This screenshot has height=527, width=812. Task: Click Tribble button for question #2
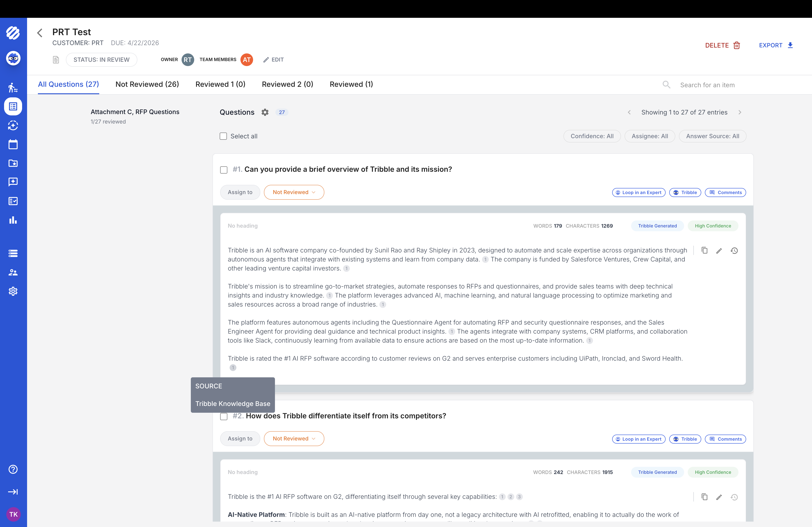coord(685,439)
